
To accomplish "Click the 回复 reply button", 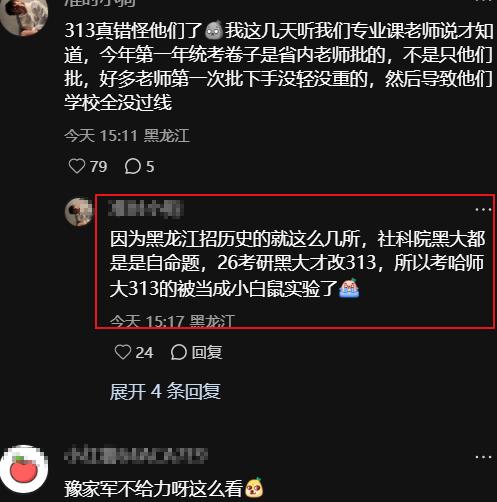I will pyautogui.click(x=207, y=352).
